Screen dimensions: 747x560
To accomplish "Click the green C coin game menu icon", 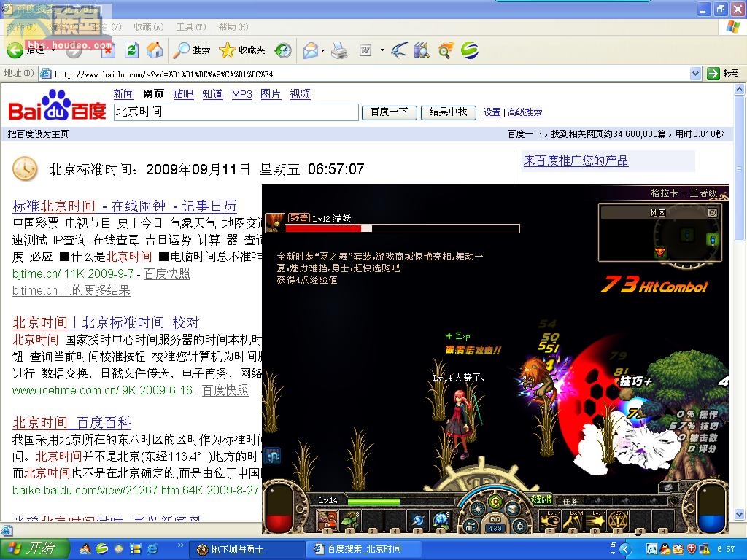I will [x=495, y=502].
